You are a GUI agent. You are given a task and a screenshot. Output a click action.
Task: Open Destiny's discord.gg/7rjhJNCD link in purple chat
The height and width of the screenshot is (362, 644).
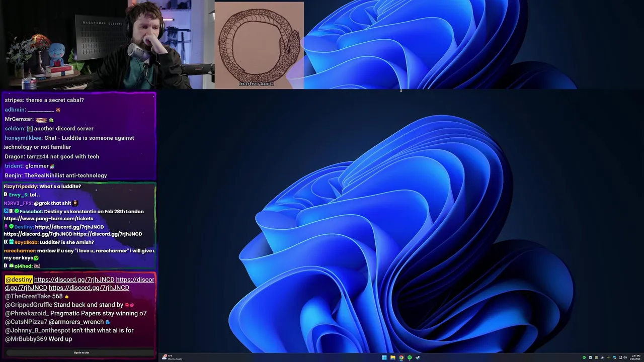click(x=69, y=227)
